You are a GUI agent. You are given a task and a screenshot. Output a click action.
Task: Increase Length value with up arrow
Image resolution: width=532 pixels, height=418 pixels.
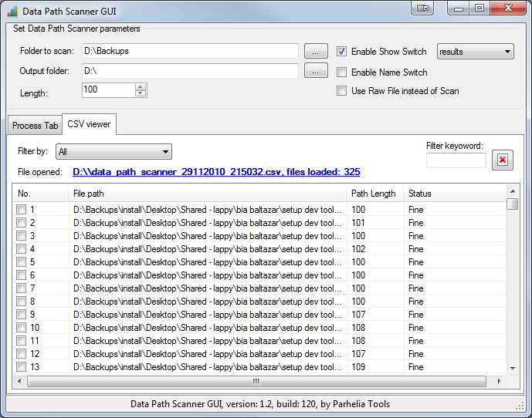[x=141, y=86]
